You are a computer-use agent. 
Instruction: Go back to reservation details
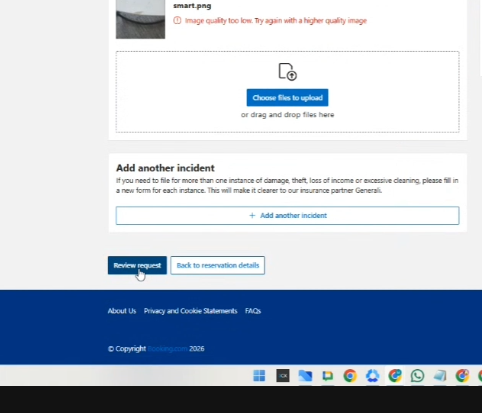point(218,265)
